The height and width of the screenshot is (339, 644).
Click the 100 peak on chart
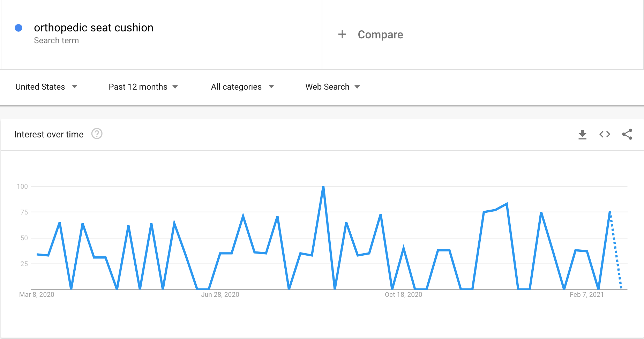click(323, 187)
